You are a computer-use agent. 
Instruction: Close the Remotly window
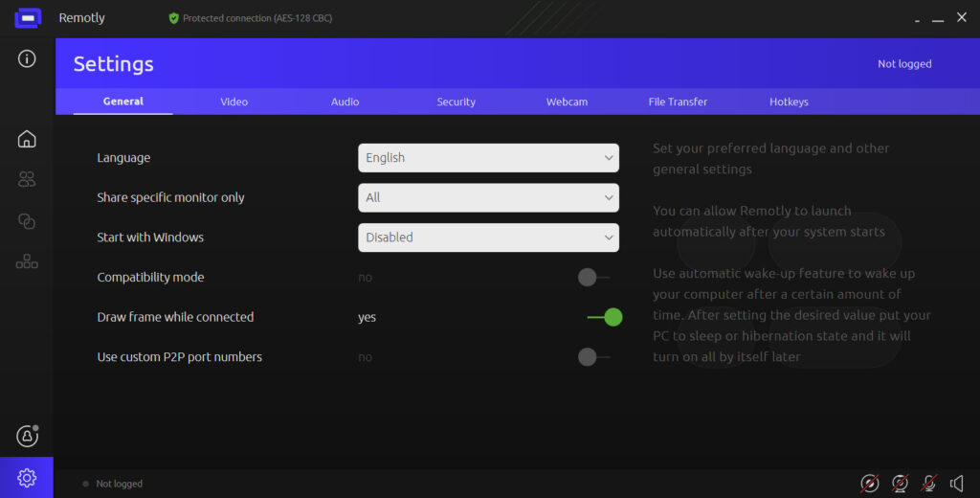pos(962,17)
